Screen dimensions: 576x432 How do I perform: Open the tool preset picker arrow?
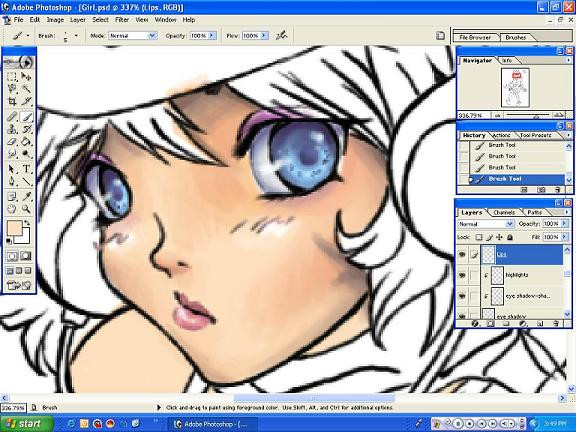tap(28, 36)
